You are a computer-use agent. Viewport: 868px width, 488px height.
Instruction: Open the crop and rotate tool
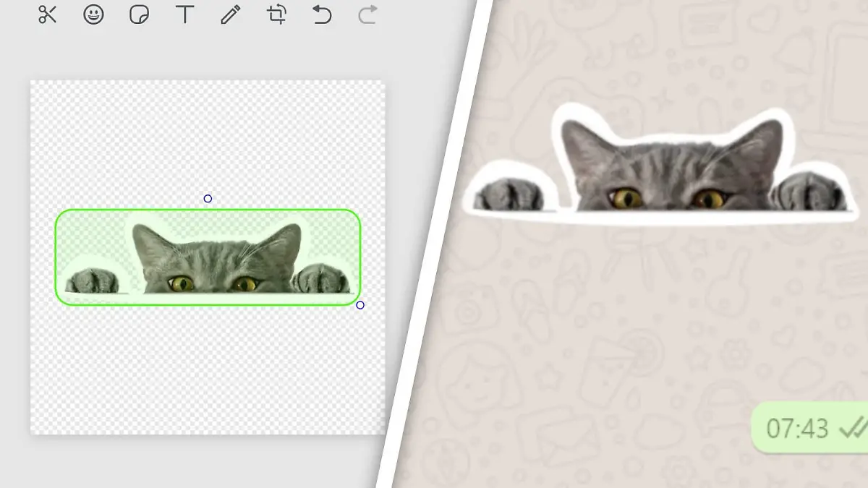[276, 14]
